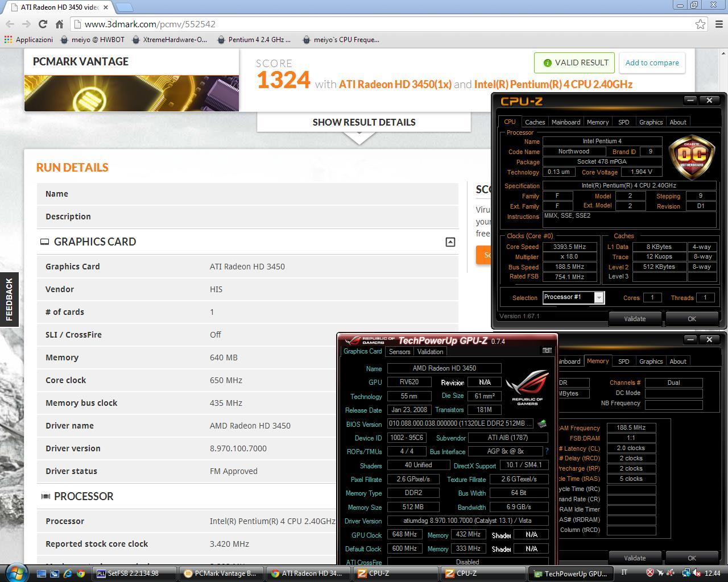Click the browser forward arrow

(x=26, y=24)
